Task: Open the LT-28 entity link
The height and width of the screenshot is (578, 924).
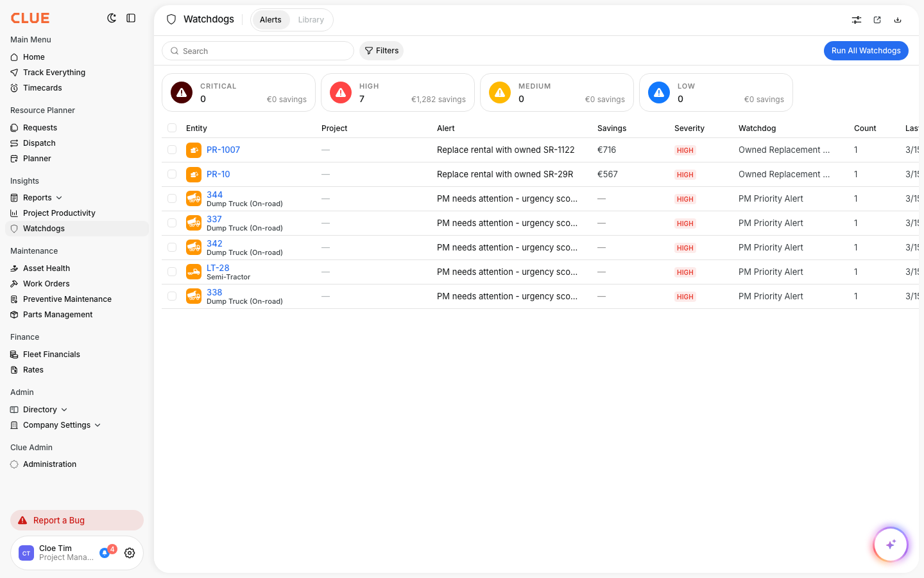Action: tap(218, 268)
